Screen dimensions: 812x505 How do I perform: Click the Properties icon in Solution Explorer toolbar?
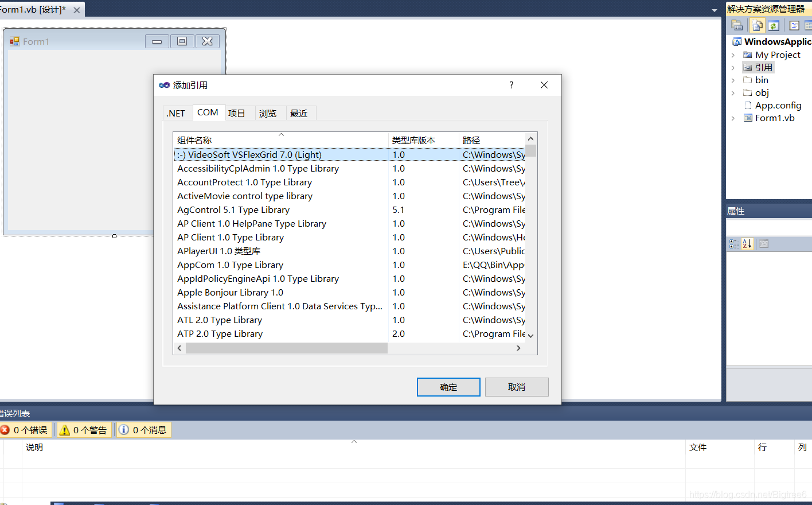pos(737,25)
